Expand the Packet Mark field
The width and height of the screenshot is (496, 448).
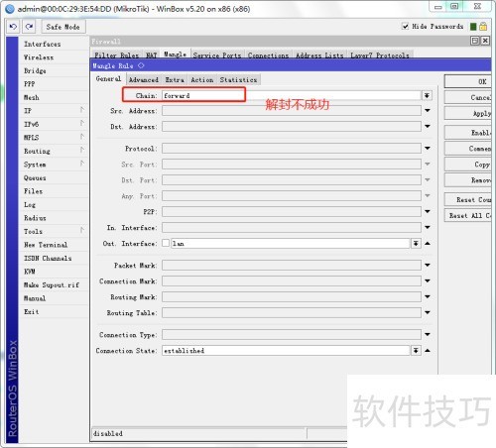[428, 265]
